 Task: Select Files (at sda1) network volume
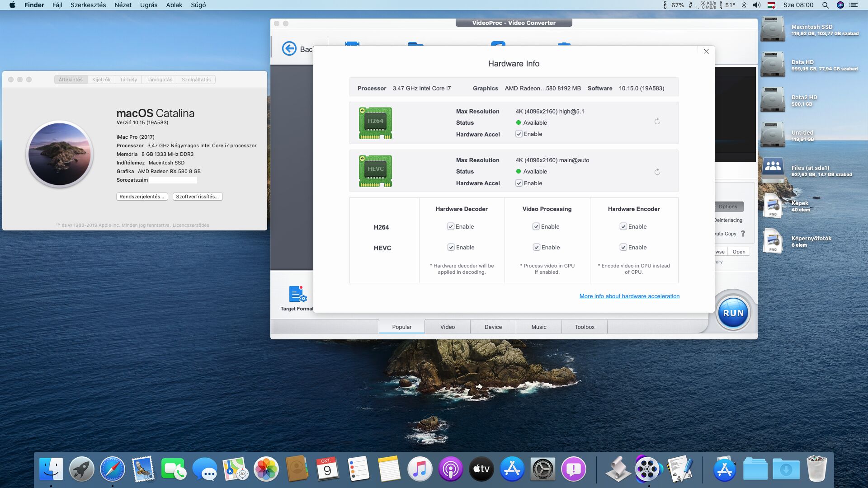coord(773,171)
